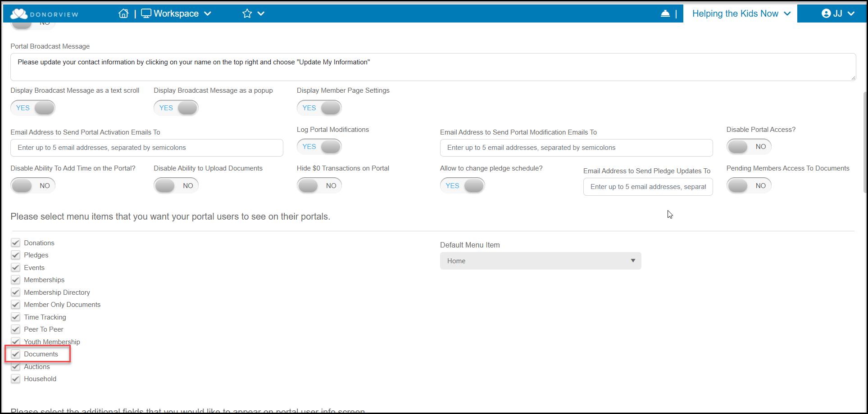Click the notification bell icon
868x414 pixels.
665,13
